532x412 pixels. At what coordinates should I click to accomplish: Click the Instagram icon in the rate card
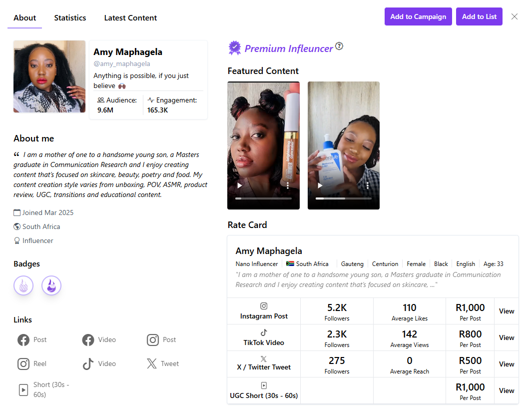[x=263, y=305]
